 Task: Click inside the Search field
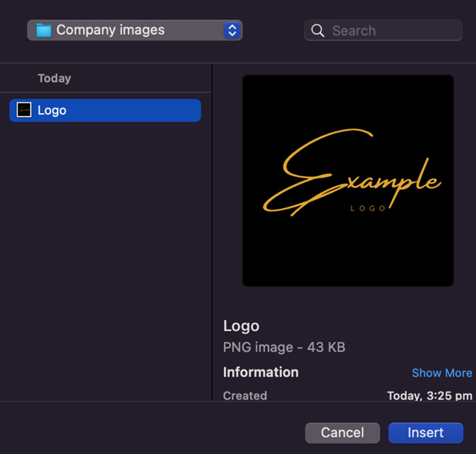[383, 30]
